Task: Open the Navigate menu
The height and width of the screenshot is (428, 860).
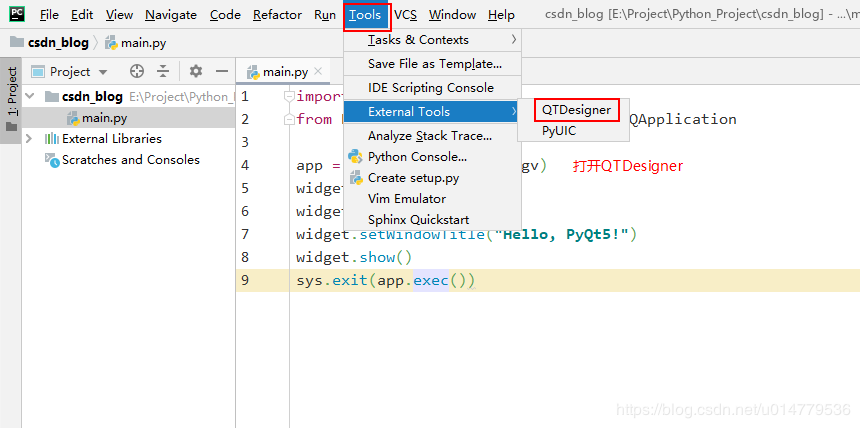Action: (171, 15)
